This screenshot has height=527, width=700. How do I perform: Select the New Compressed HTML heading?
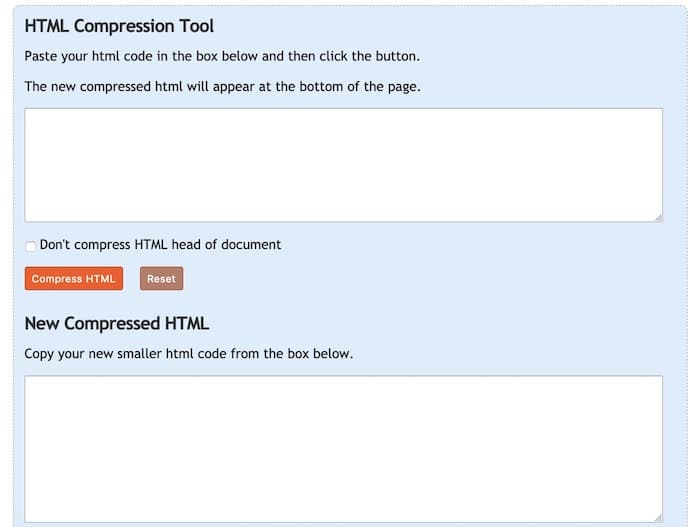tap(116, 324)
